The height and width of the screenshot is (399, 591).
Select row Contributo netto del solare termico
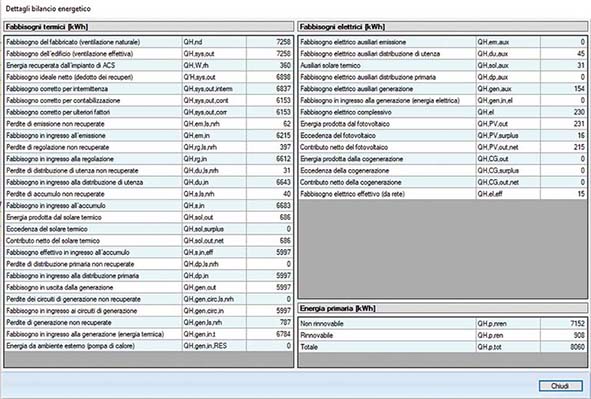(149, 240)
